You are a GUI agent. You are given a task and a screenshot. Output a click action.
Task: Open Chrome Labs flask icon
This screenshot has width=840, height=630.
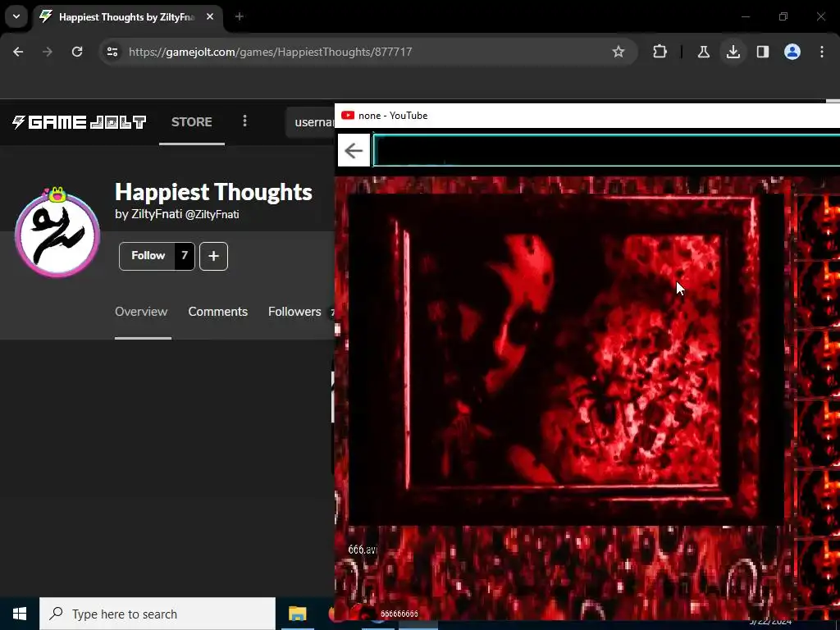pyautogui.click(x=703, y=52)
